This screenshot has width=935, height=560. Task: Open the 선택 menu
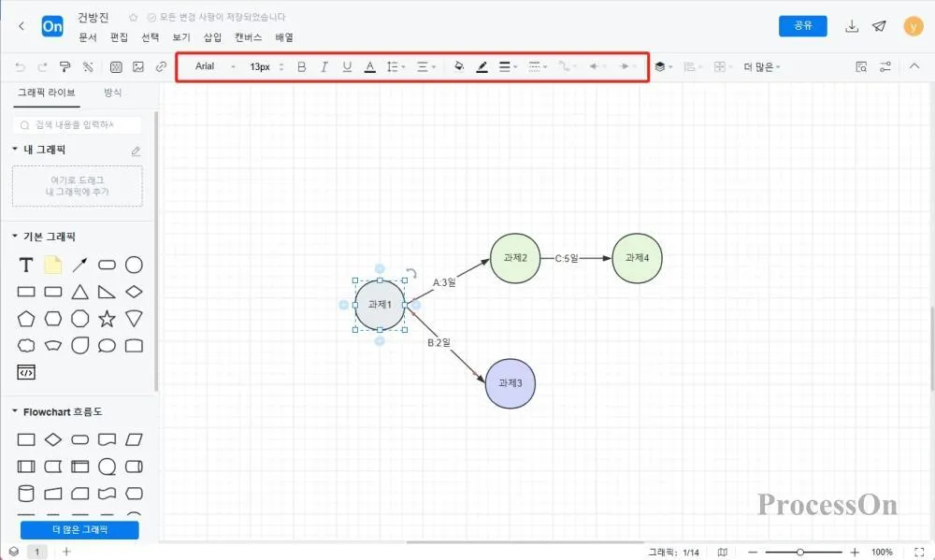point(151,37)
